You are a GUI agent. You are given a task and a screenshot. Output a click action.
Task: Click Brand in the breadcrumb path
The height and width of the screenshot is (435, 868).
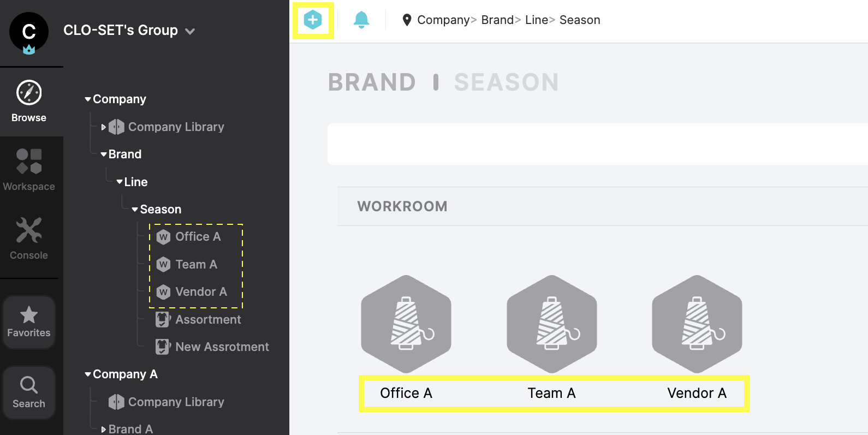497,20
